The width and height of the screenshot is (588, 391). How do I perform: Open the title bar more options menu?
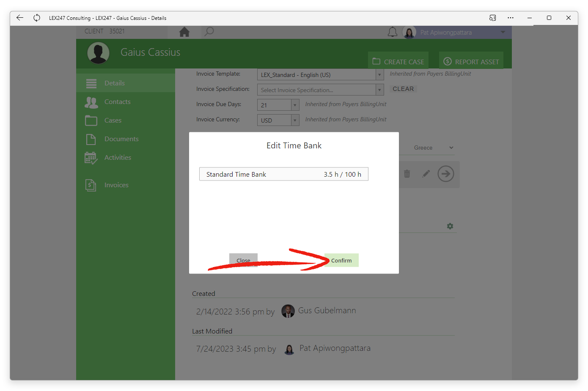pos(511,18)
